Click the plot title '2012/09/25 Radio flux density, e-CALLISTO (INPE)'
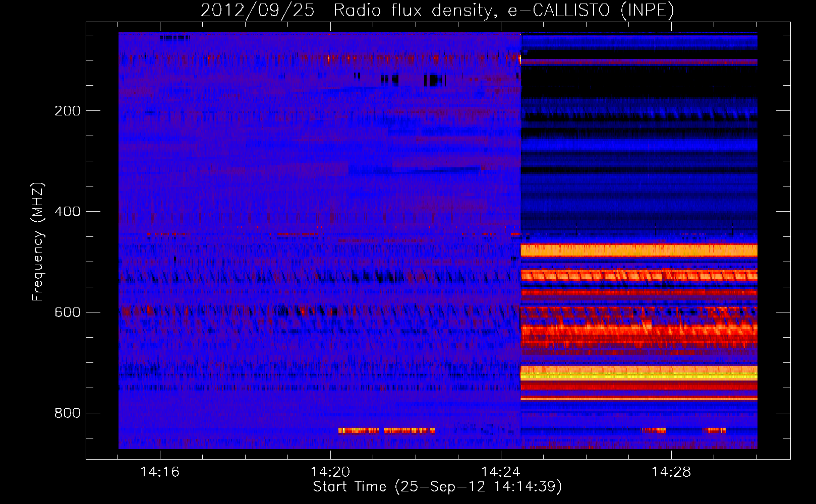Viewport: 816px width, 504px height. click(437, 10)
